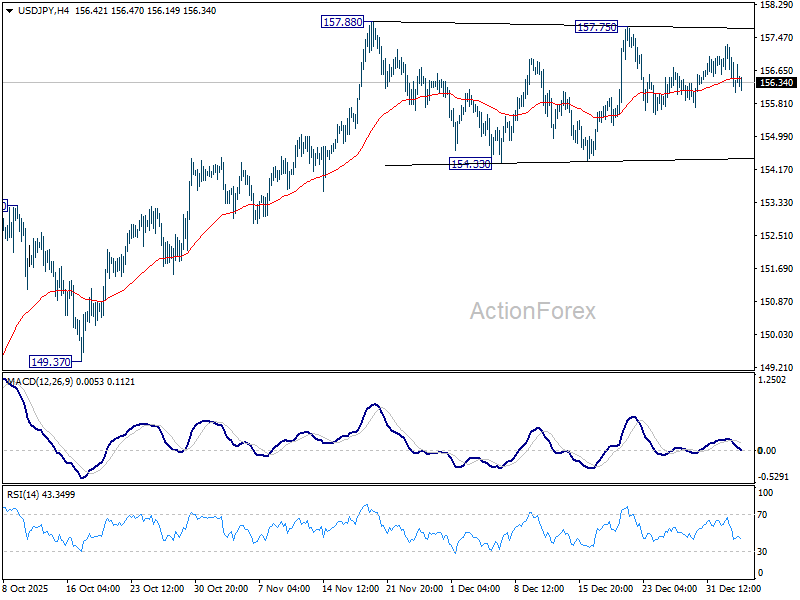Click the RSI scale level 70
The image size is (800, 600).
coord(762,515)
